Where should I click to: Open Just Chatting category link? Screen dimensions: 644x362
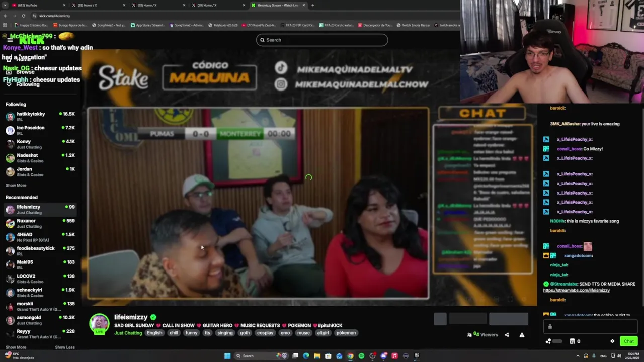tap(128, 333)
